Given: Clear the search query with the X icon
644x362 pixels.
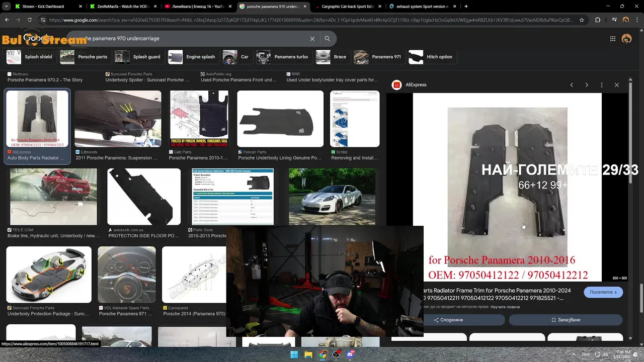Looking at the screenshot, I should click(312, 39).
